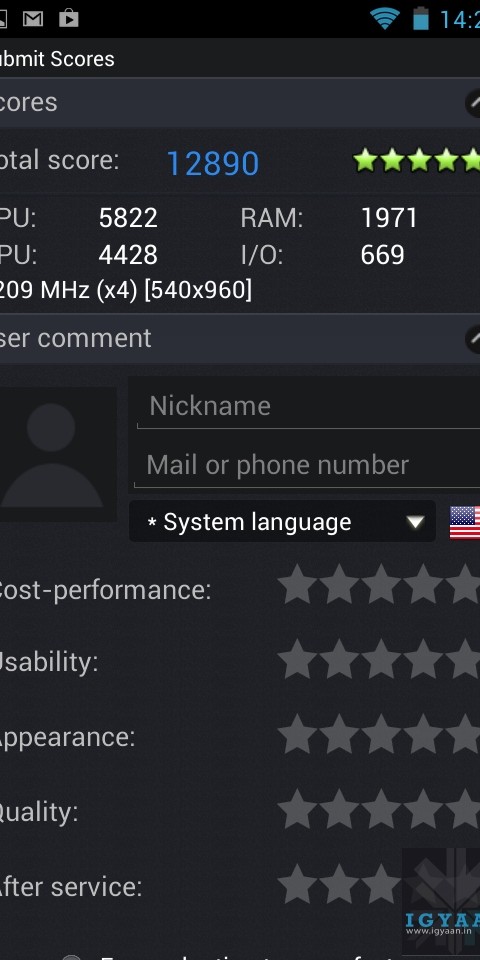Tap the green total score star rating
Image resolution: width=480 pixels, height=960 pixels.
pyautogui.click(x=416, y=160)
